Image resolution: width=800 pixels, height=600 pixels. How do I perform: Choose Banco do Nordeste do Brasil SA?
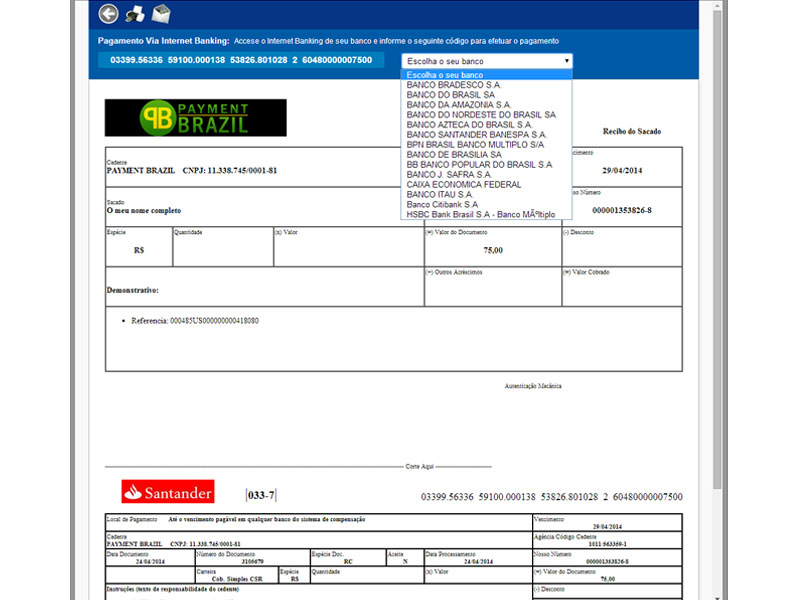point(481,115)
